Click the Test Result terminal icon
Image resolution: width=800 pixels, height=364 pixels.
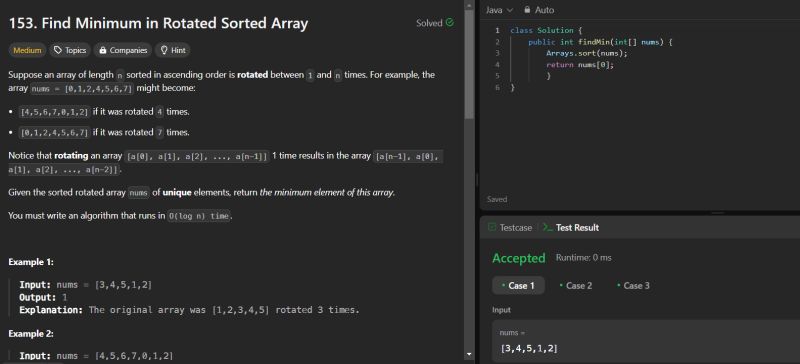[x=547, y=227]
